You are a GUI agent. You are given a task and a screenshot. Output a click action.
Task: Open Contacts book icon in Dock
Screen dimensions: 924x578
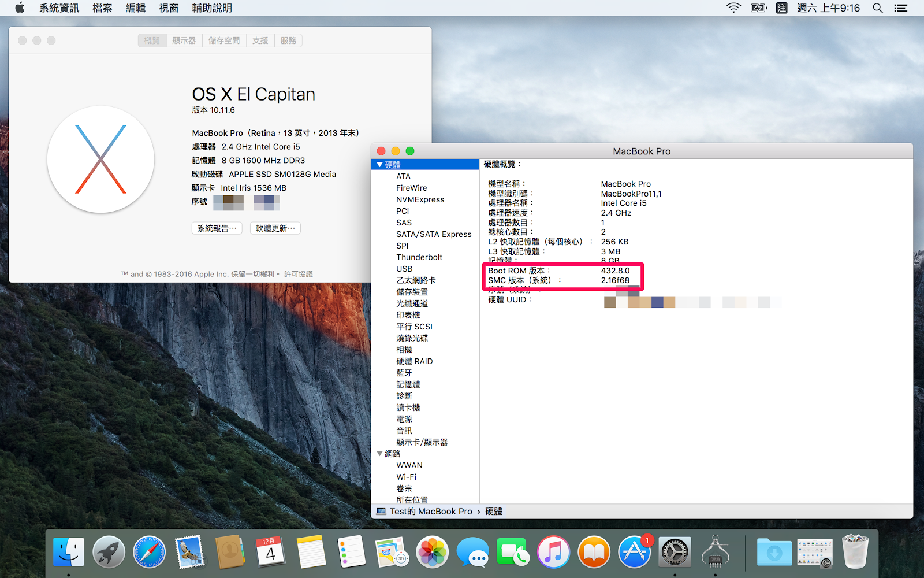pyautogui.click(x=230, y=552)
